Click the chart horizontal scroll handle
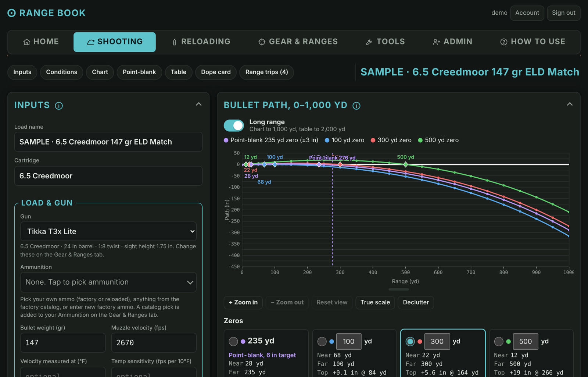Screen dimensions: 588x377 click(398, 289)
